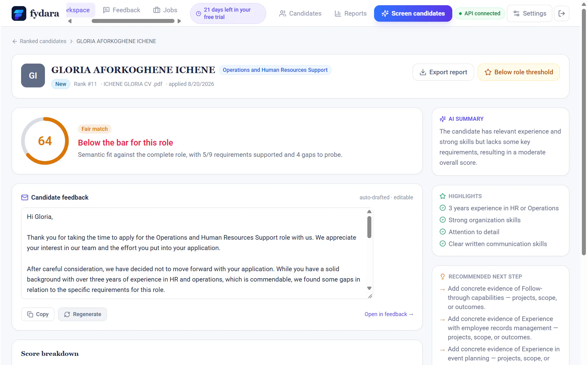Open the Jobs nav tab
This screenshot has height=365, width=588.
point(165,10)
